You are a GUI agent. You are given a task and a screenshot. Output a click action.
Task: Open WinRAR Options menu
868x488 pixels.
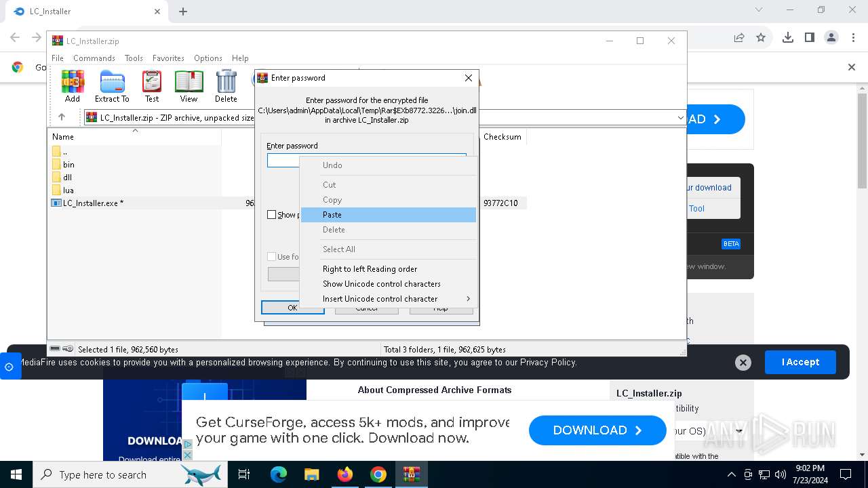point(208,58)
